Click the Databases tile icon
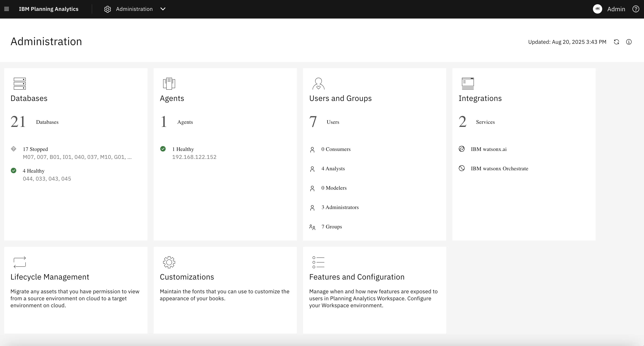Image resolution: width=644 pixels, height=346 pixels. point(20,84)
